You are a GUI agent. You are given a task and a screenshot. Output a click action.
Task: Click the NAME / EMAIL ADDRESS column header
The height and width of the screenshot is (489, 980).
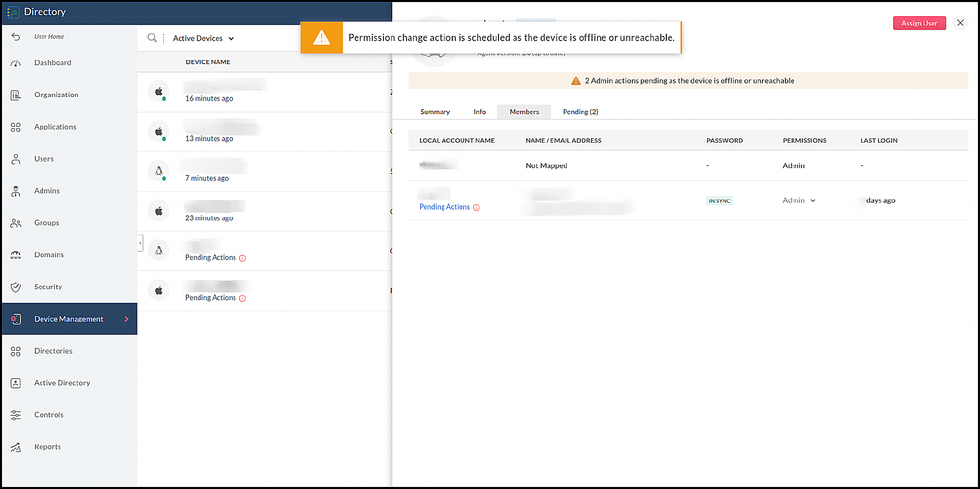point(563,141)
